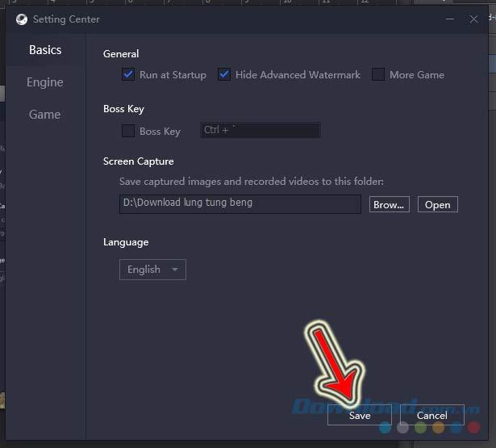The width and height of the screenshot is (496, 448).
Task: Click the Run at Startup label text
Action: coord(173,75)
